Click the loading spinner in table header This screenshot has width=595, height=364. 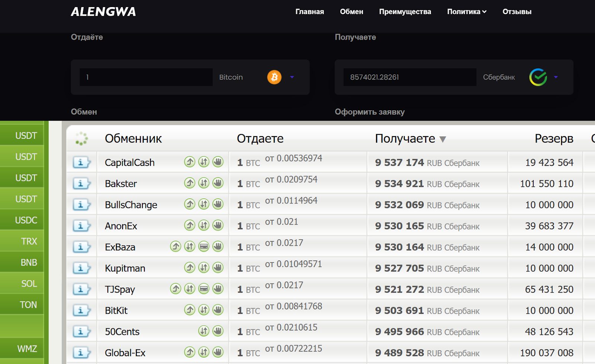point(81,139)
